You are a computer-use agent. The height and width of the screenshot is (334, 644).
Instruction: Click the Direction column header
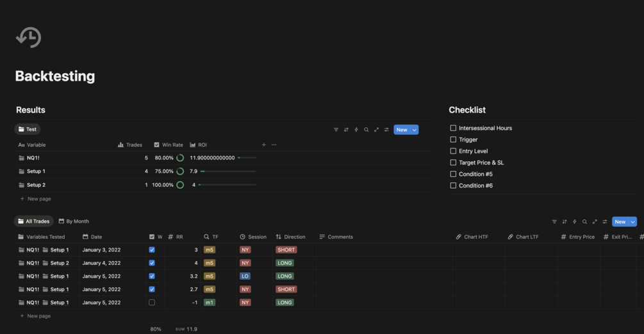pyautogui.click(x=290, y=237)
